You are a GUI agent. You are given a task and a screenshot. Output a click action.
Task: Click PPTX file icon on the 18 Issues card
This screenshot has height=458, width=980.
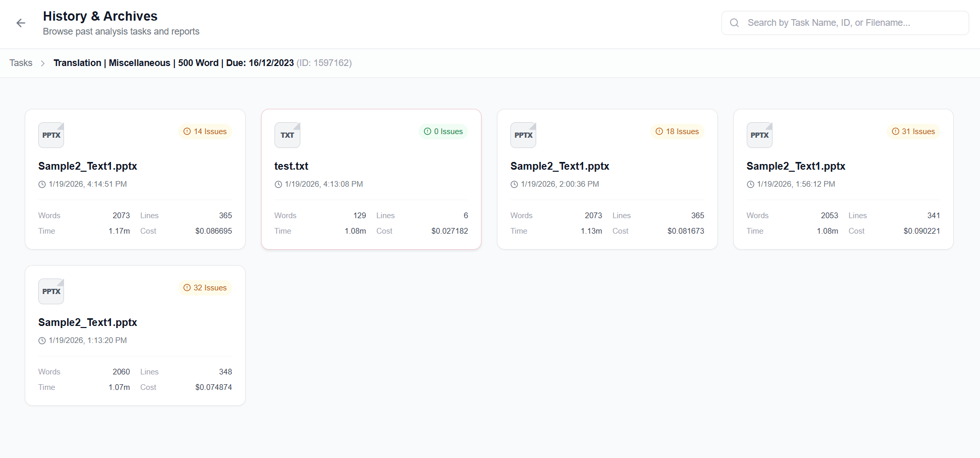point(523,135)
